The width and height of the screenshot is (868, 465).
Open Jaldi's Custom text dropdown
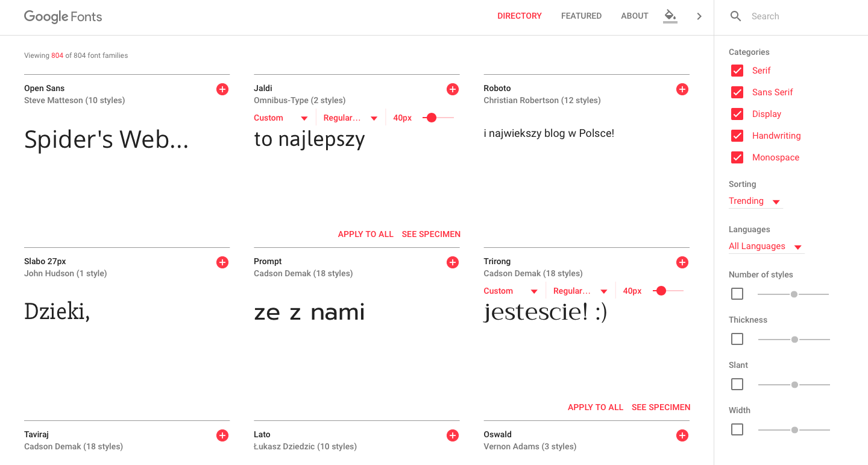point(281,118)
